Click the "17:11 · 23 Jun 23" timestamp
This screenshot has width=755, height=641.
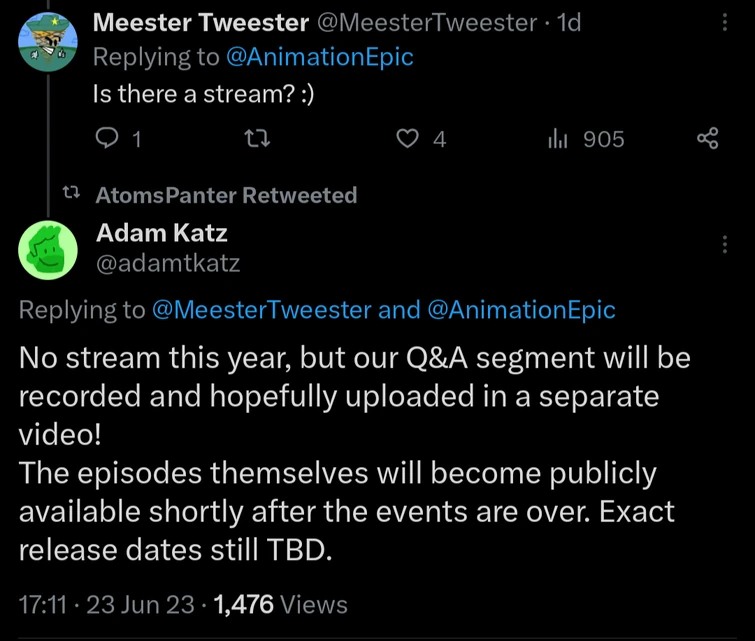112,604
